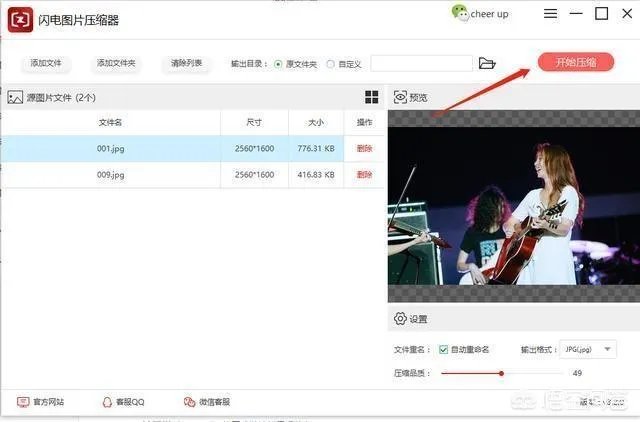640x422 pixels.
Task: Open 官方网站 monitor icon link
Action: [x=23, y=402]
